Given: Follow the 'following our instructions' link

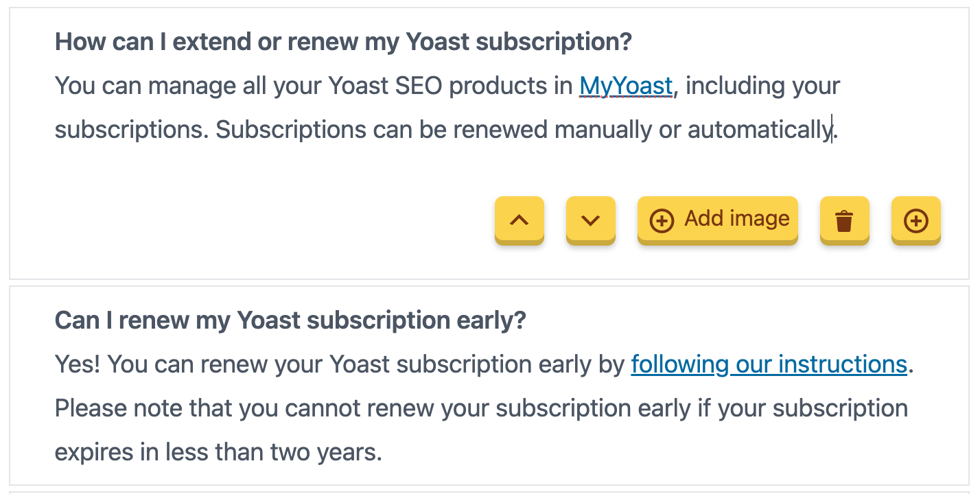Looking at the screenshot, I should (x=769, y=364).
